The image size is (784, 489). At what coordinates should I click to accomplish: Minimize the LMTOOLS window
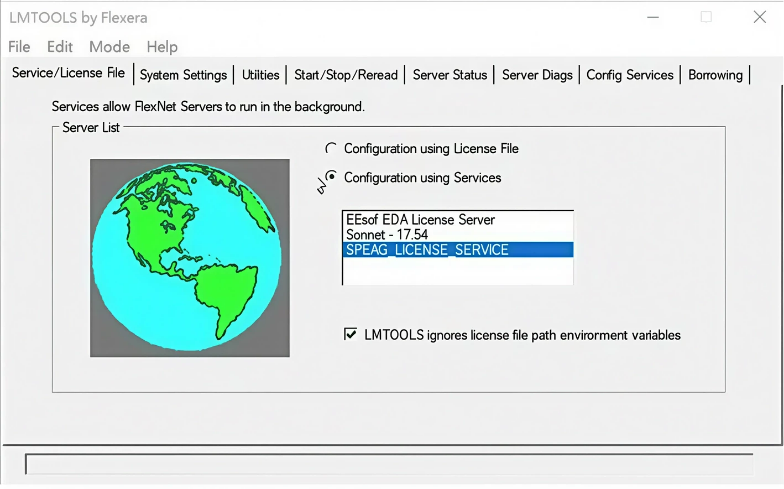[x=653, y=17]
